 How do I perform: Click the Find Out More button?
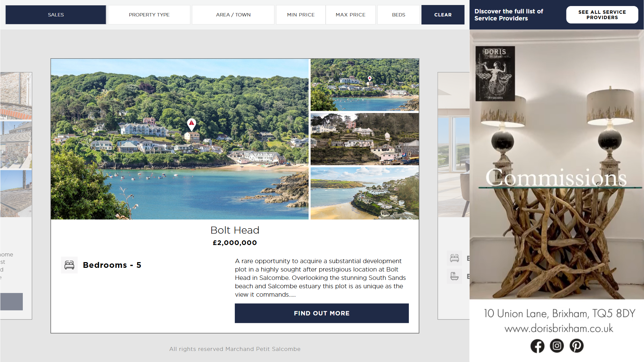(322, 313)
